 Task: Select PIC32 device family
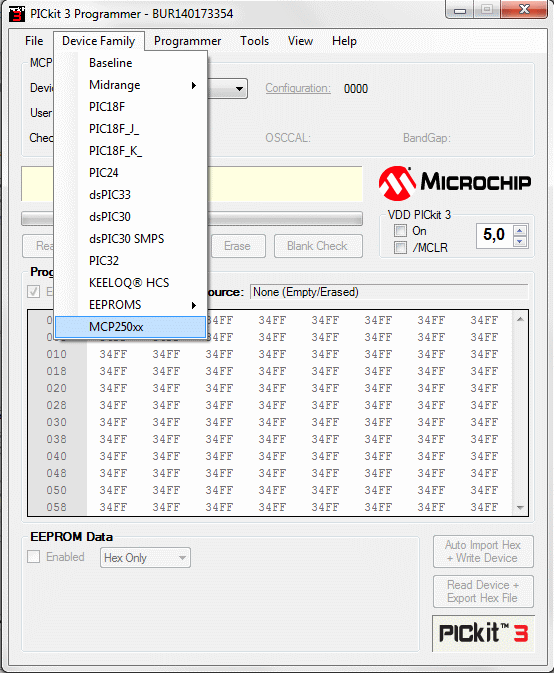tap(130, 261)
